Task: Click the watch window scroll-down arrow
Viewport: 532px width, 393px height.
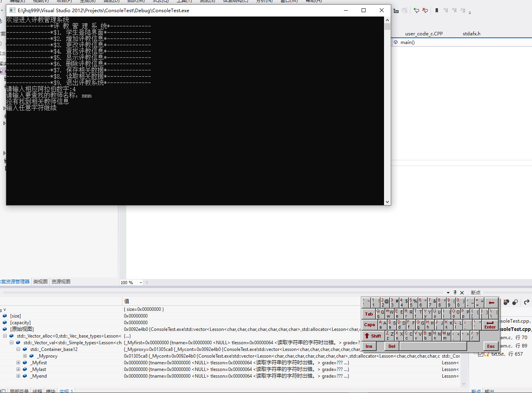Action: click(x=464, y=384)
